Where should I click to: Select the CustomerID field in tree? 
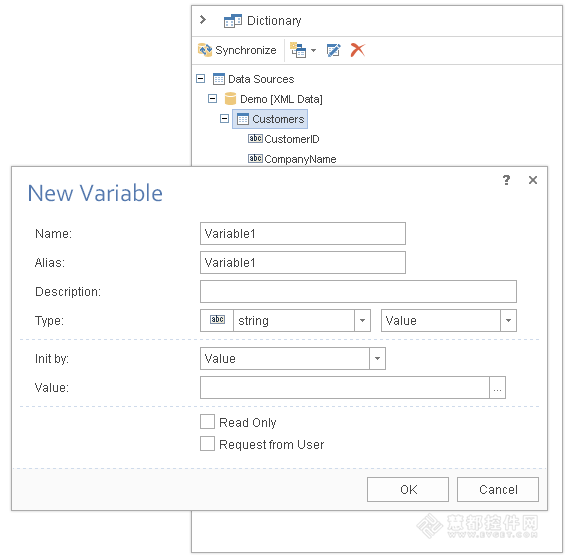pyautogui.click(x=283, y=139)
